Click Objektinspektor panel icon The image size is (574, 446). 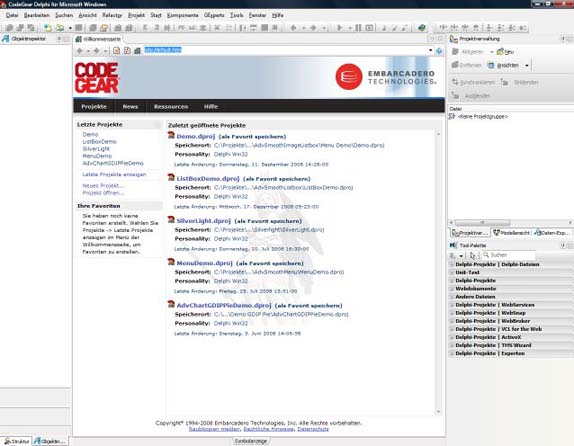click(5, 39)
